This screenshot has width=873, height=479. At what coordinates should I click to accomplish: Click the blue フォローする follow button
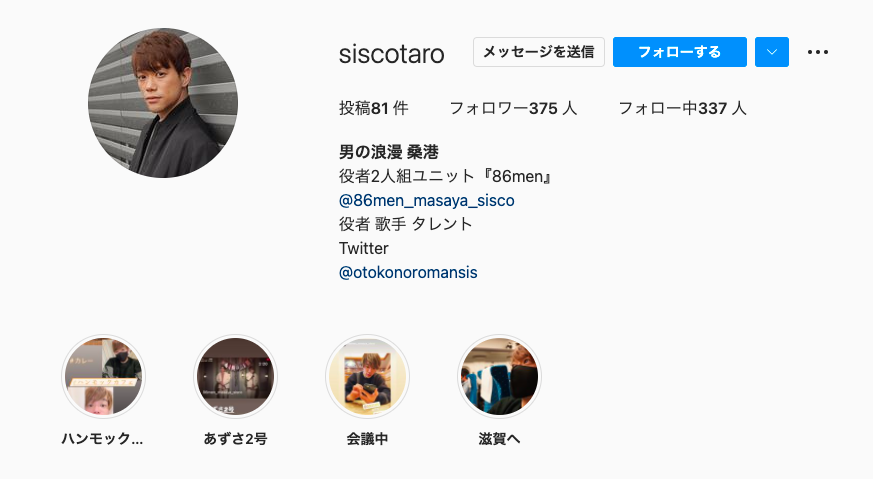(679, 52)
